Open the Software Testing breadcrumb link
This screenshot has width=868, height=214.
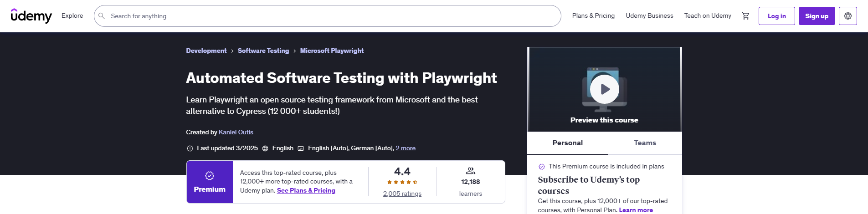click(263, 51)
